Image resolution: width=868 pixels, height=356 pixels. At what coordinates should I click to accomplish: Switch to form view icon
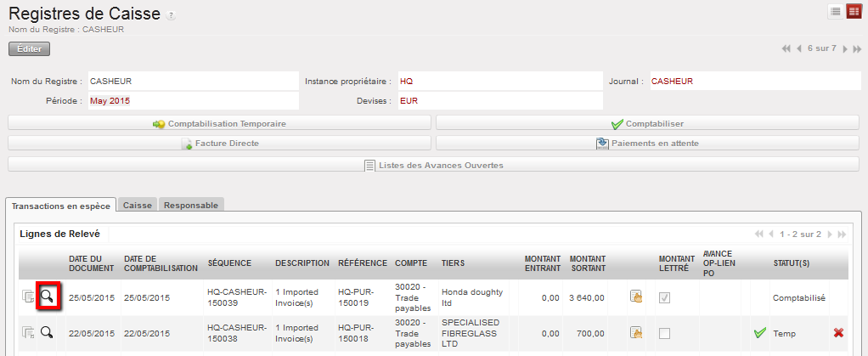pos(853,11)
